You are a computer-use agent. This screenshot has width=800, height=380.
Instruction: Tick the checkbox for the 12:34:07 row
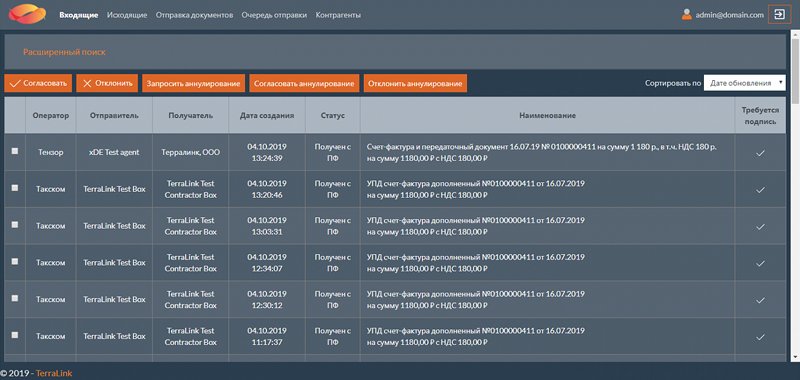coord(15,261)
